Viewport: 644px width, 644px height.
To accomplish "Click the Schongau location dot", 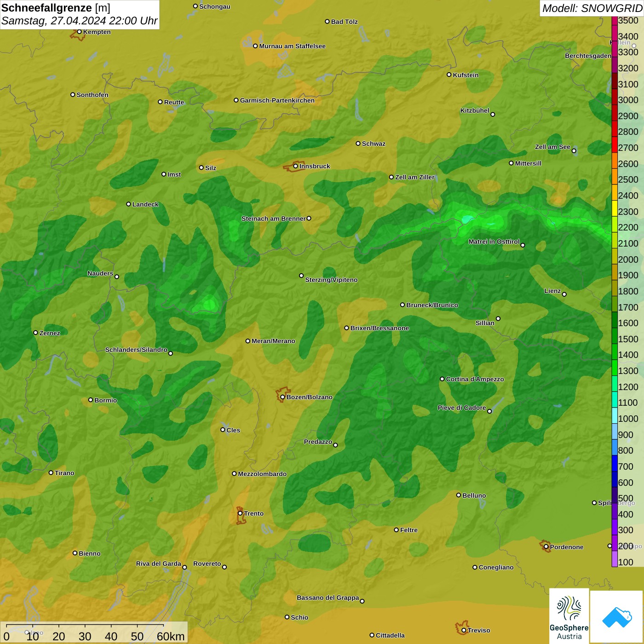I will pos(195,6).
